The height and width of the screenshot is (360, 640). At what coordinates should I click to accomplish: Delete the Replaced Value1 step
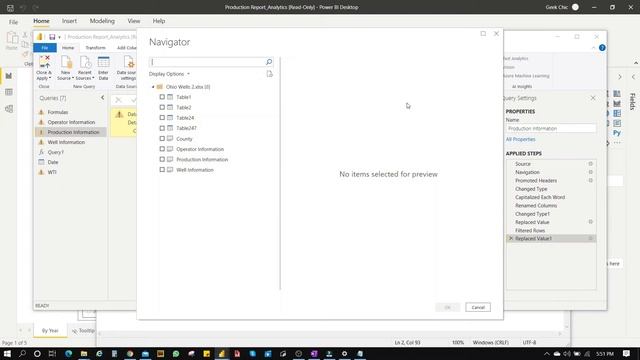coord(511,238)
